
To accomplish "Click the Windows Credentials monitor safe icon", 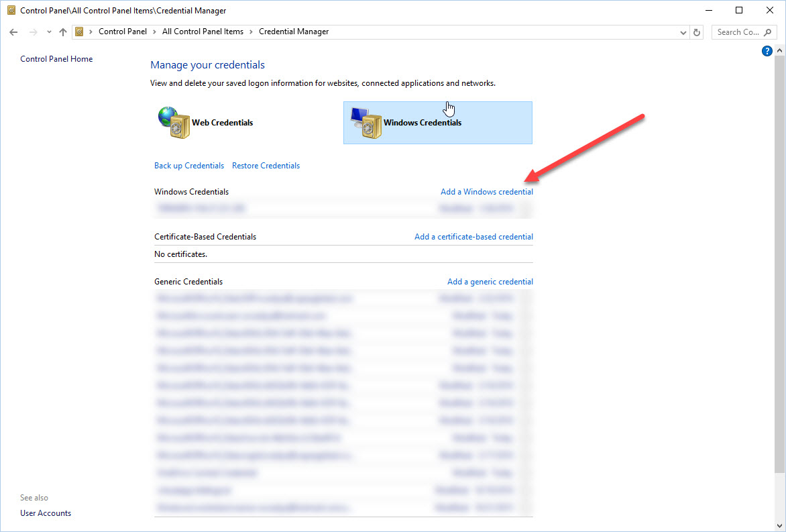I will point(366,122).
